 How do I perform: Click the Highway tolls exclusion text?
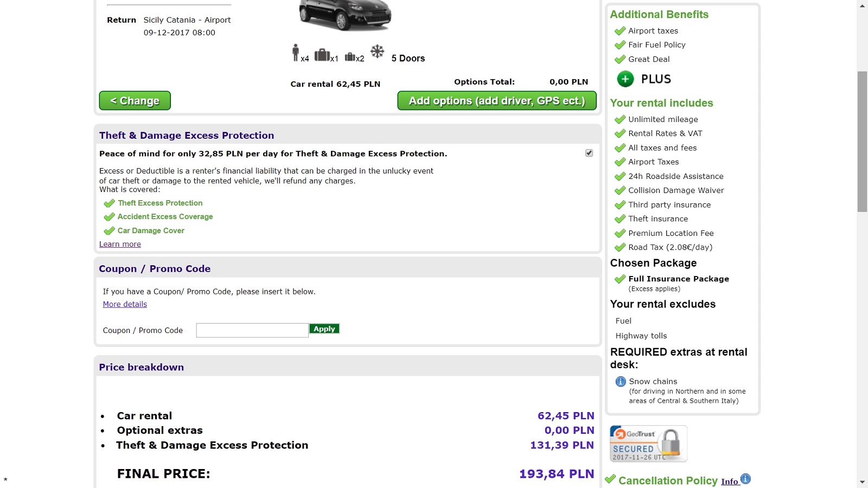coord(641,336)
